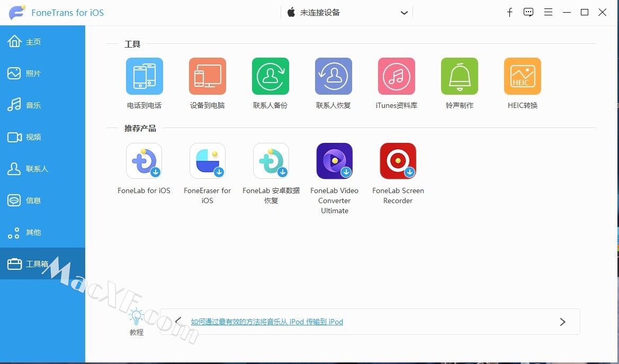The image size is (619, 364).
Task: Click the feedback chat bubble icon
Action: (528, 13)
